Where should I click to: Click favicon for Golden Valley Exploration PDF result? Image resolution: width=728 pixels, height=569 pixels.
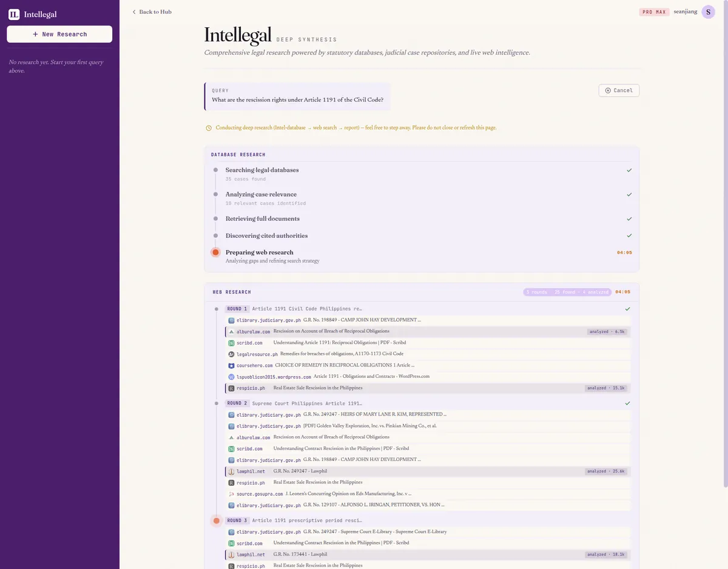[x=231, y=426]
